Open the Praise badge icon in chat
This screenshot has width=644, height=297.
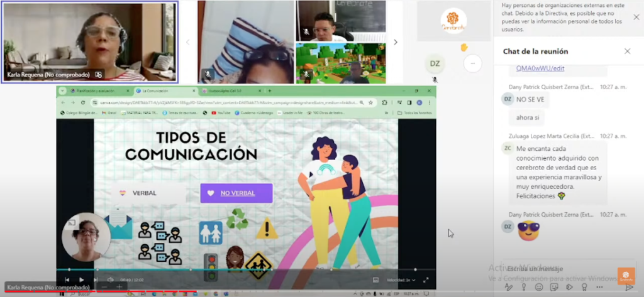[x=584, y=287]
